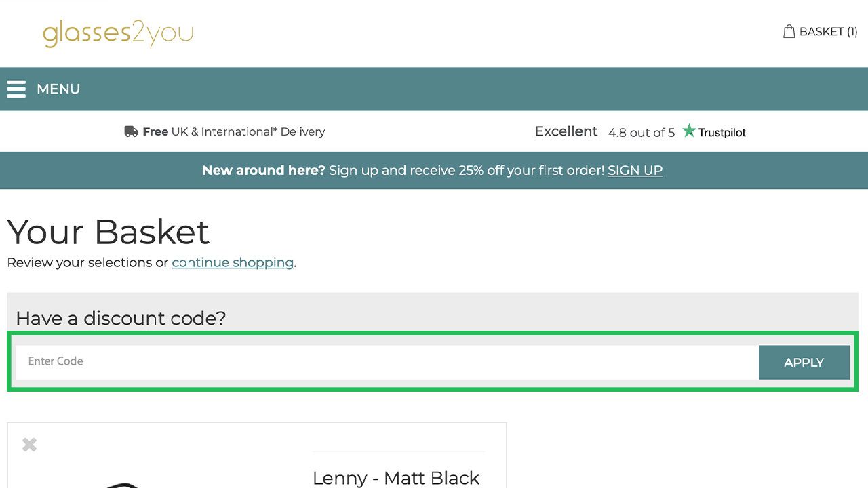
Task: Click the Your Basket heading
Action: pos(108,232)
